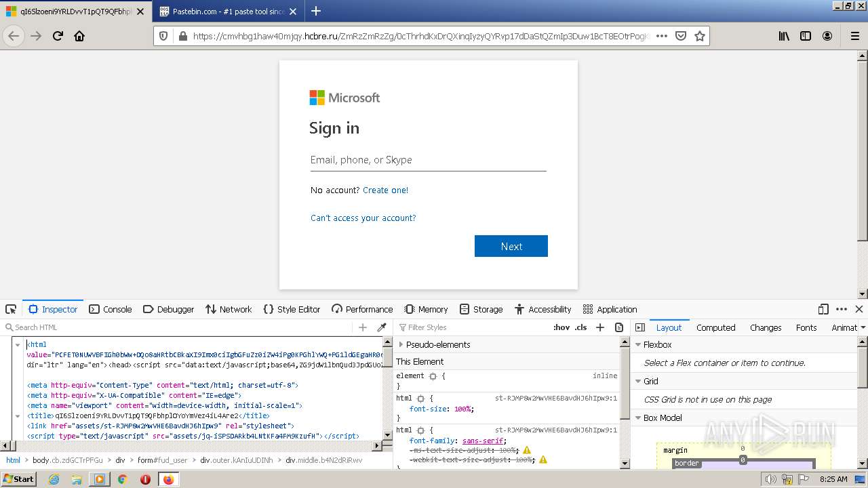
Task: Click the forward navigation arrow
Action: [x=36, y=36]
